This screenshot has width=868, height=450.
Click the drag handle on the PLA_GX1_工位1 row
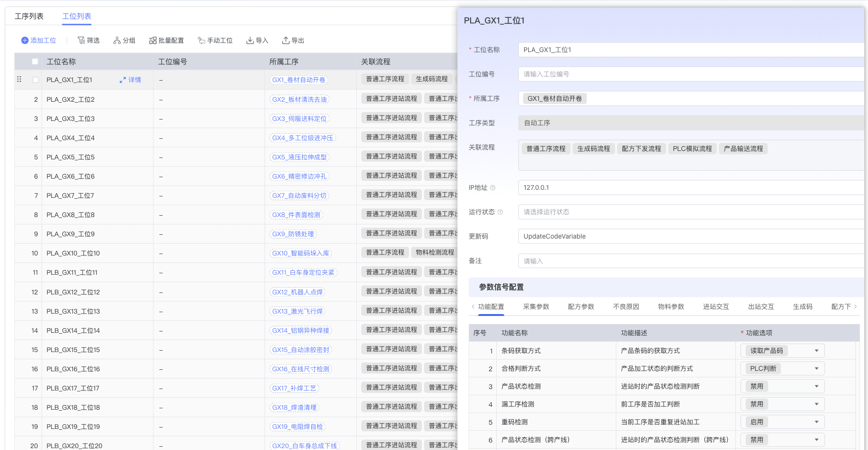19,80
